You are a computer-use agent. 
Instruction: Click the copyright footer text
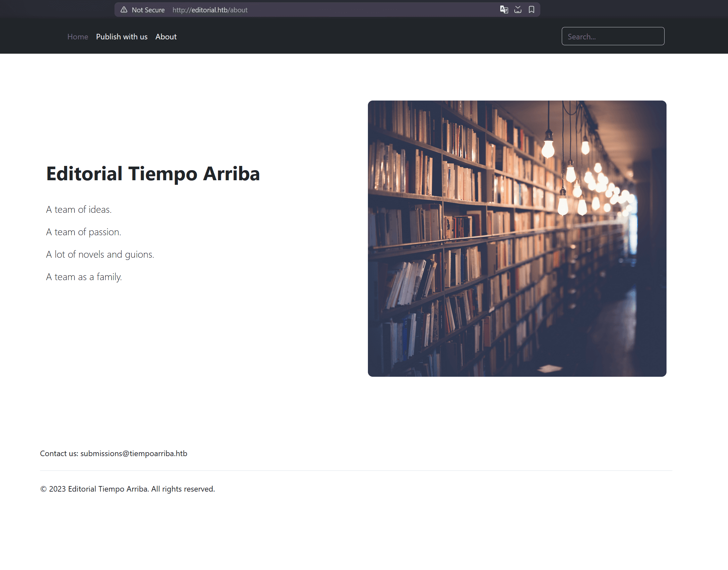pyautogui.click(x=128, y=489)
